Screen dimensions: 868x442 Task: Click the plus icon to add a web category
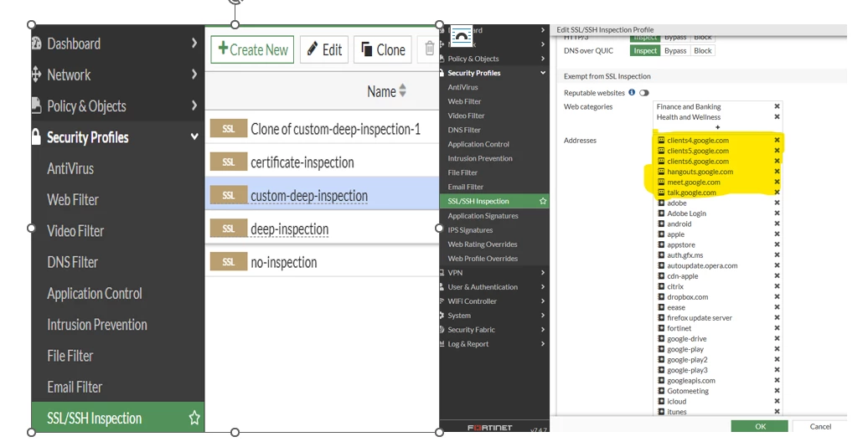click(x=718, y=127)
